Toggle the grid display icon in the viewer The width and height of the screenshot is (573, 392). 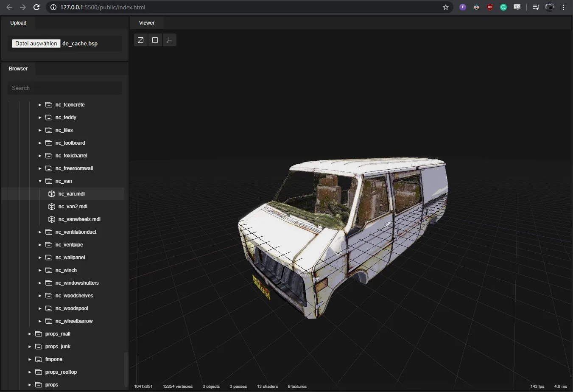(155, 40)
